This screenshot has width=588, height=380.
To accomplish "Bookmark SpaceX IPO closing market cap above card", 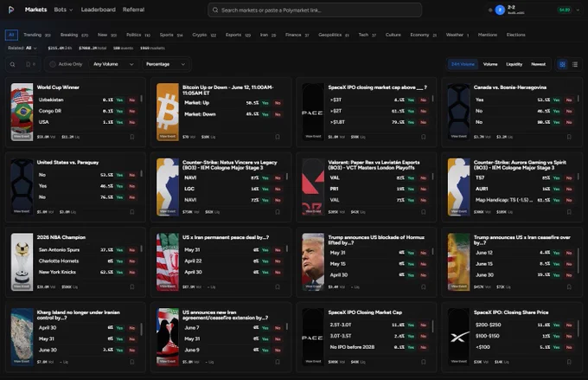I will (424, 137).
